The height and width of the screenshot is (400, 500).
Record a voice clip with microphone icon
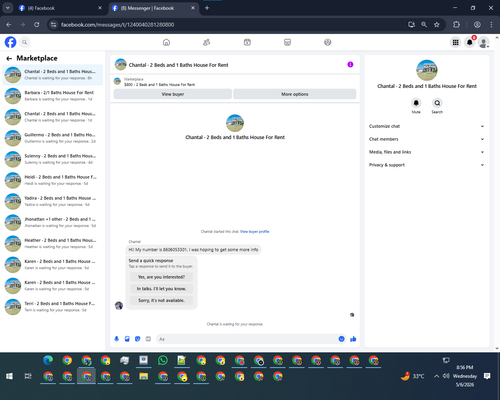tap(116, 339)
